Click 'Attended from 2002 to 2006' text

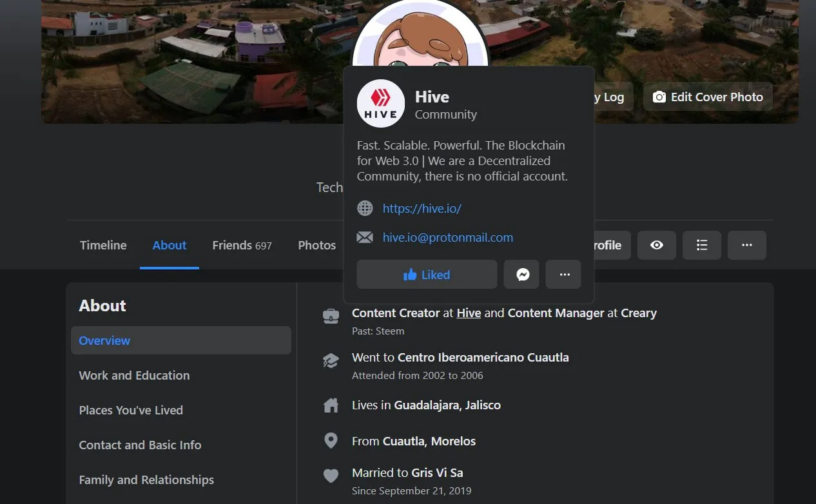[x=418, y=375]
